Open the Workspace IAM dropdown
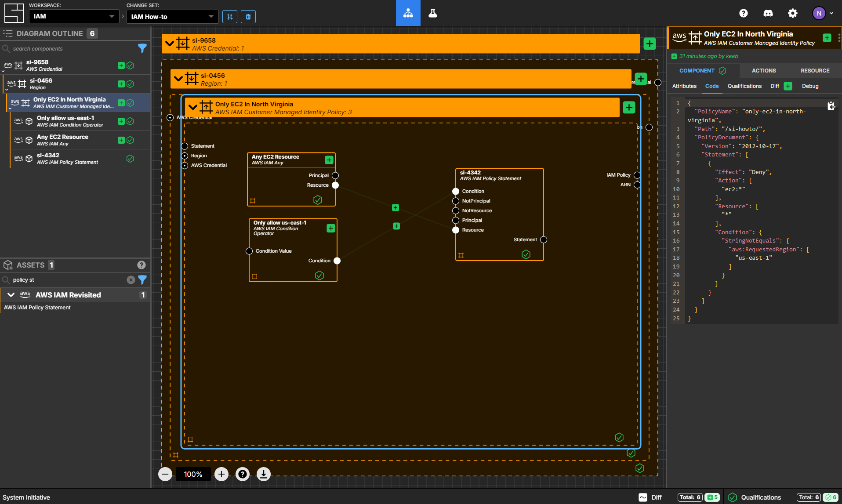This screenshot has height=504, width=842. [x=74, y=17]
